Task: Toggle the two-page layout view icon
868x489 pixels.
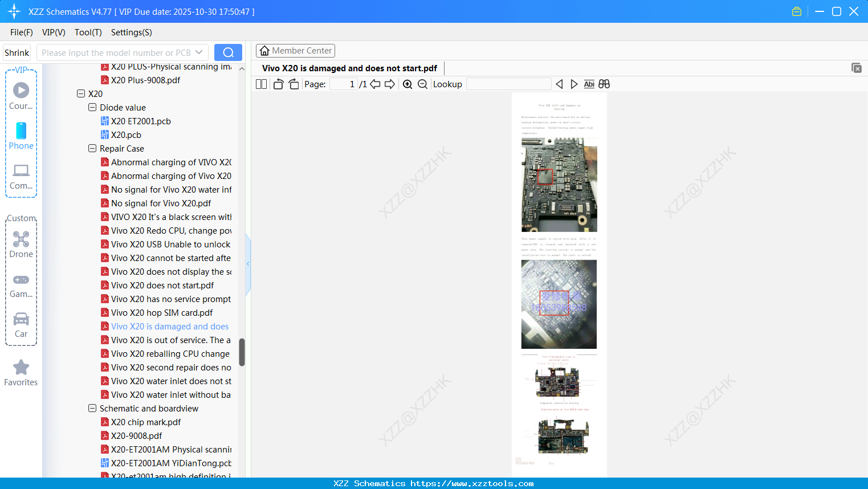Action: tap(261, 84)
